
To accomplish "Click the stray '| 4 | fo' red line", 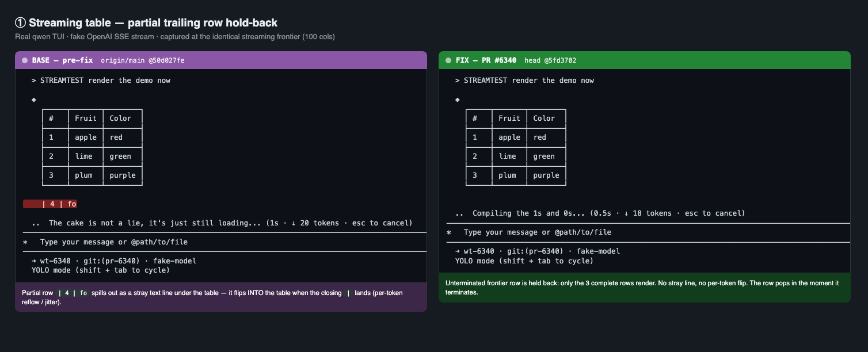I will click(50, 204).
